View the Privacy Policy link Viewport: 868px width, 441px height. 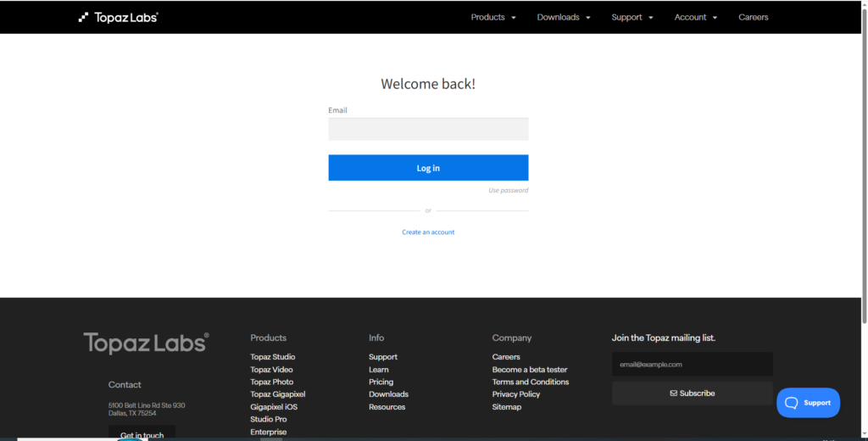click(x=515, y=394)
